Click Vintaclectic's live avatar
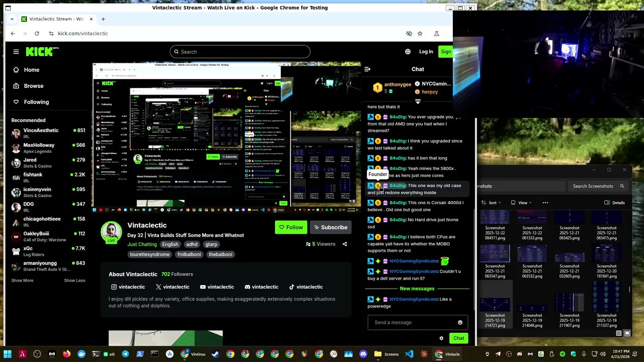The image size is (644, 362). [x=111, y=232]
